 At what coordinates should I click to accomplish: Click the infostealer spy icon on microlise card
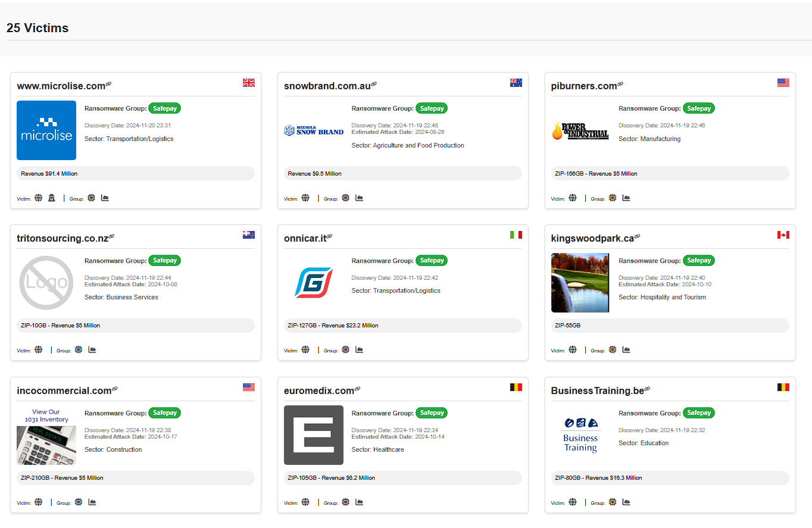tap(52, 198)
